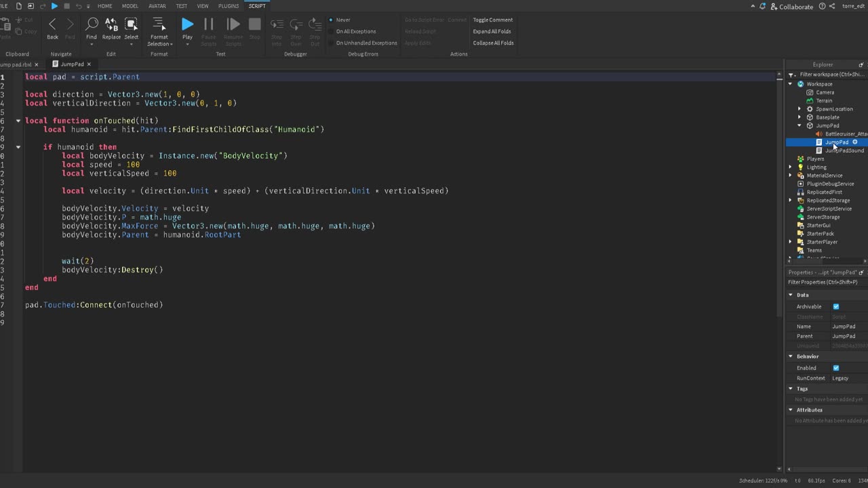Click Collapse All Folds

(x=494, y=43)
